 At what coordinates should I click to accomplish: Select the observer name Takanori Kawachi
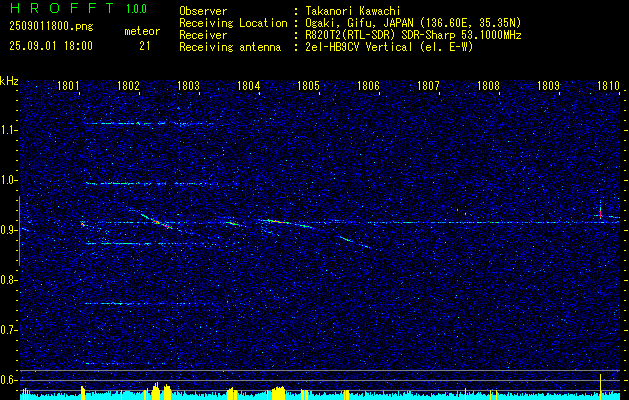click(x=353, y=11)
